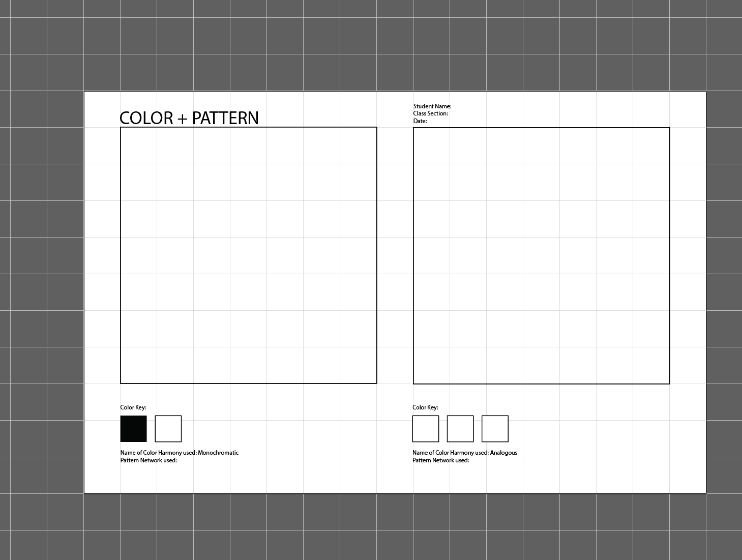The image size is (742, 560).
Task: Click the Name of Color Harmony text on left
Action: (x=158, y=452)
